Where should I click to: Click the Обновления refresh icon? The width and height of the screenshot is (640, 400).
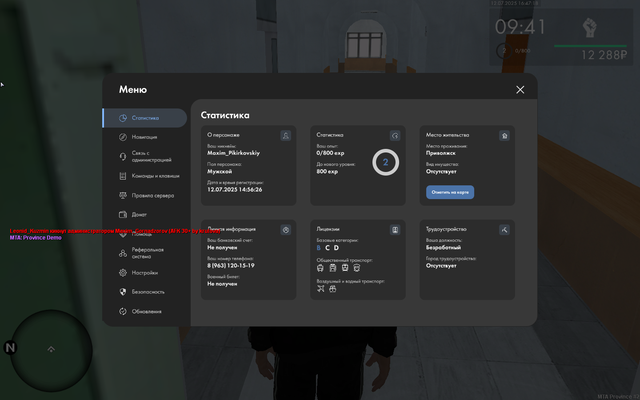click(x=123, y=311)
